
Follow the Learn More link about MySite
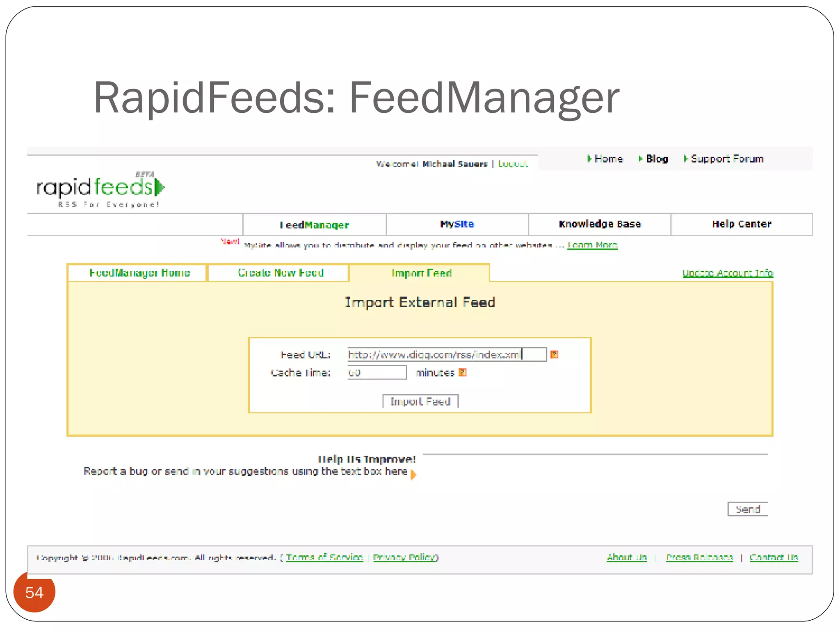coord(592,245)
